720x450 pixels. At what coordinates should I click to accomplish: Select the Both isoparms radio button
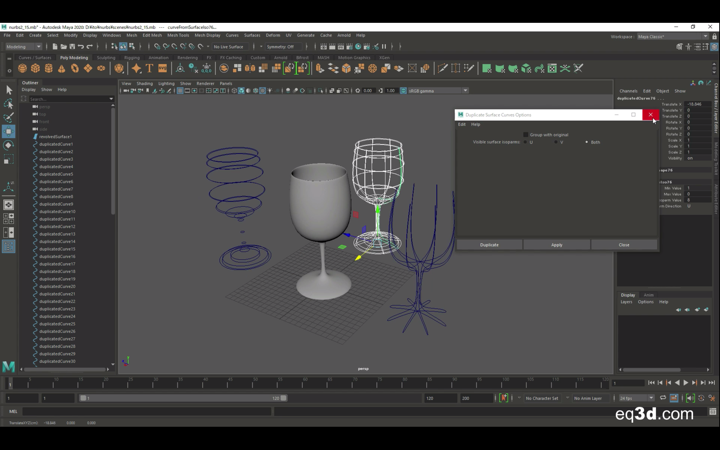point(586,142)
